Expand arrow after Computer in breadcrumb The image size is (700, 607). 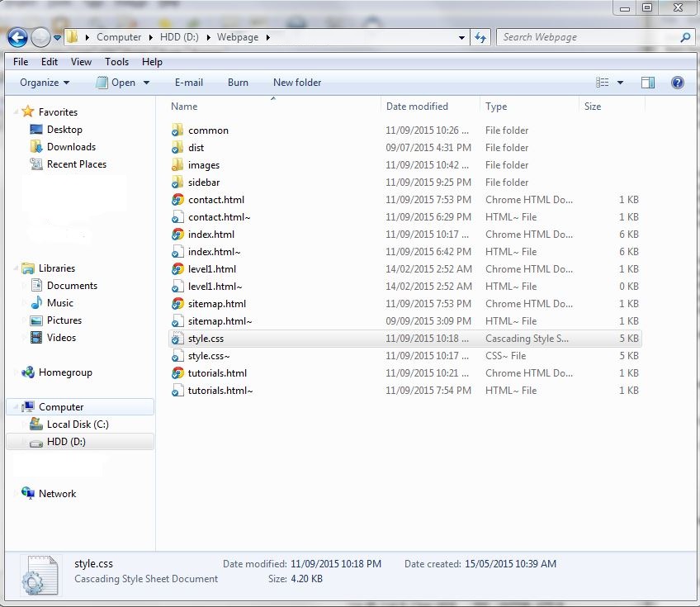(x=151, y=37)
